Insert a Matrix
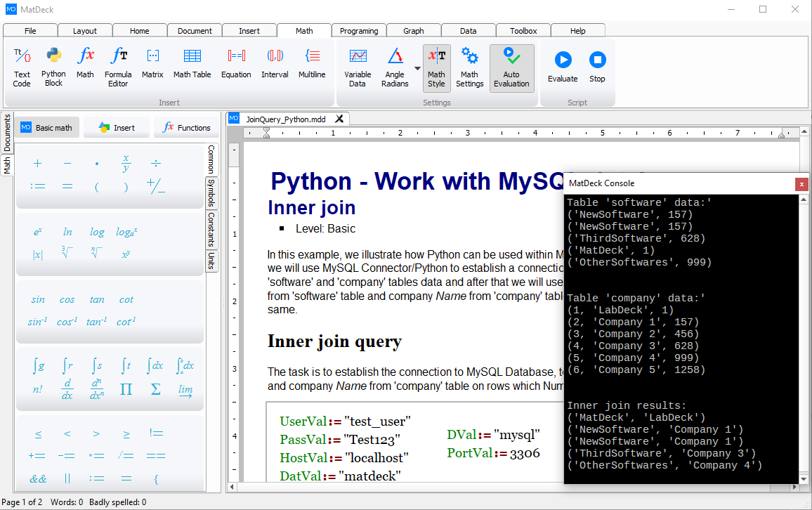Viewport: 812px width, 510px height. click(152, 63)
